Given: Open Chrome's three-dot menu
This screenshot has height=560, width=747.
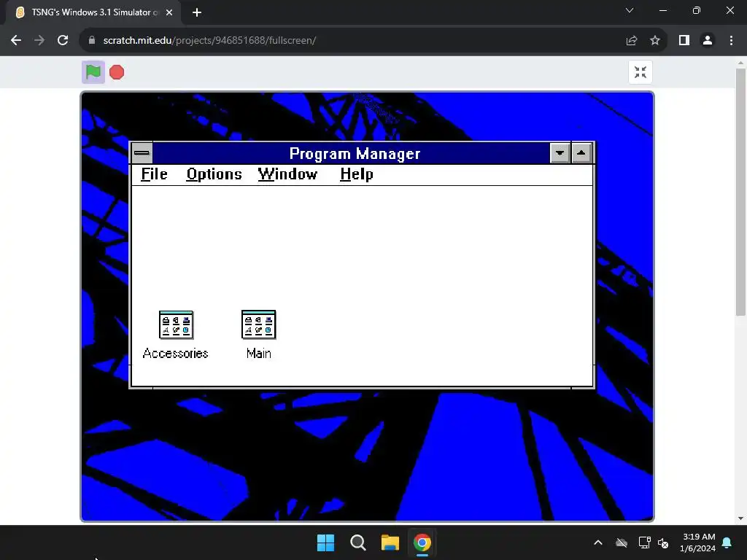Looking at the screenshot, I should (731, 41).
